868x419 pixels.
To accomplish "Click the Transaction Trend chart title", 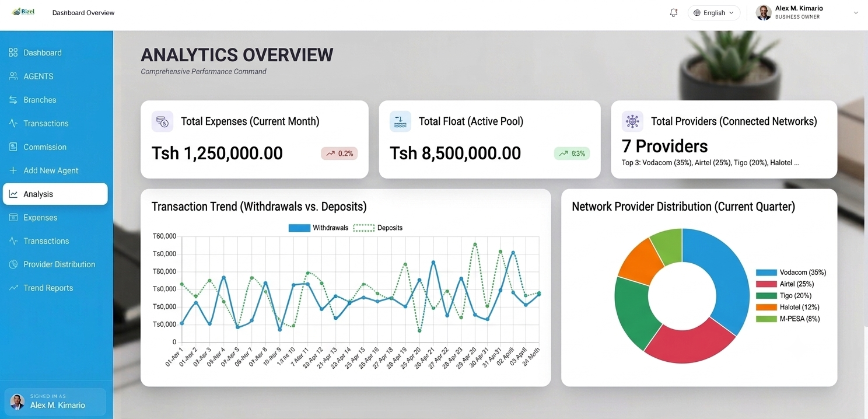I will click(x=259, y=207).
